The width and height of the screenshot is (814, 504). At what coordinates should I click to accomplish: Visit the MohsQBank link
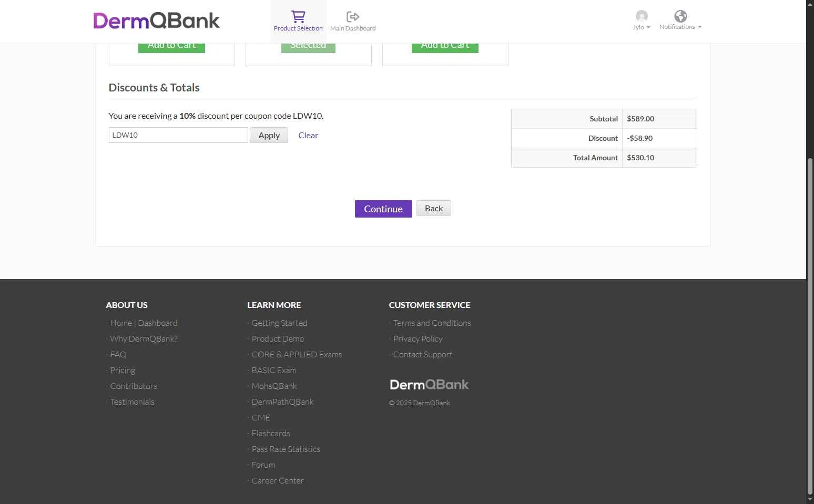click(274, 386)
